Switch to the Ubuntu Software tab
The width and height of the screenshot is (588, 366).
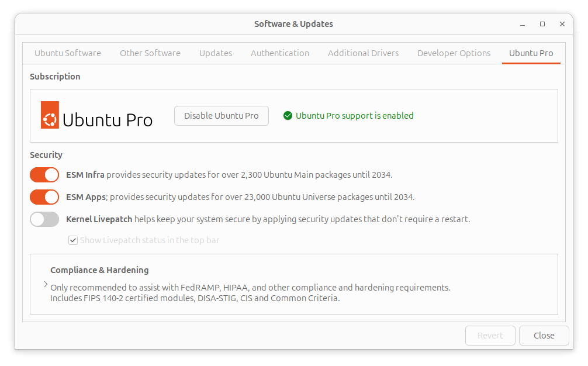(68, 53)
